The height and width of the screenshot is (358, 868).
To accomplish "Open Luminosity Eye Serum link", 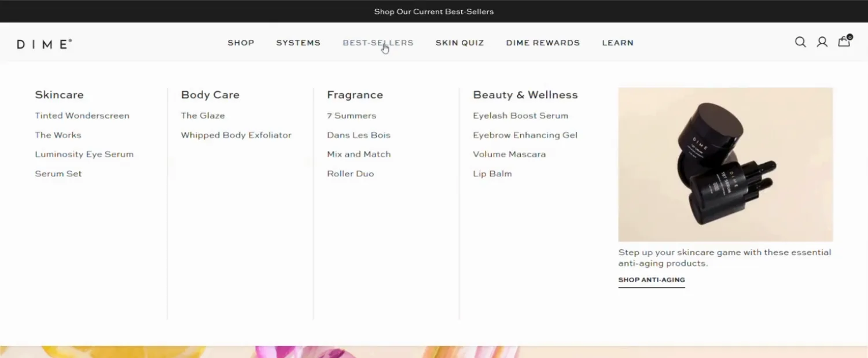I will [84, 154].
